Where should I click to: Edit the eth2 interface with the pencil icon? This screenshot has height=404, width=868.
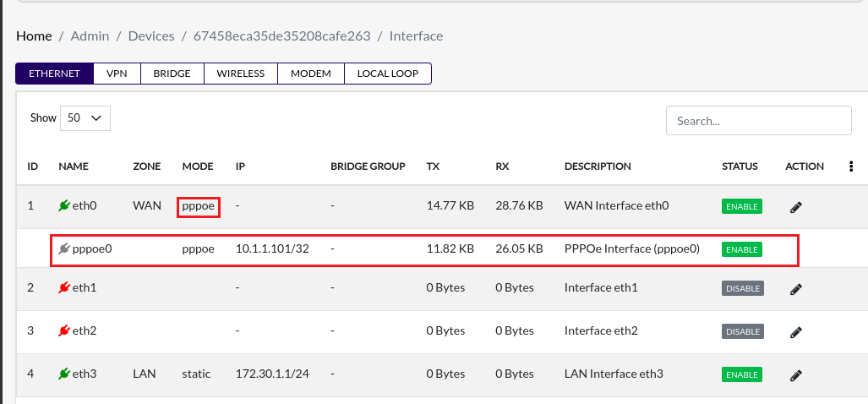(x=795, y=333)
